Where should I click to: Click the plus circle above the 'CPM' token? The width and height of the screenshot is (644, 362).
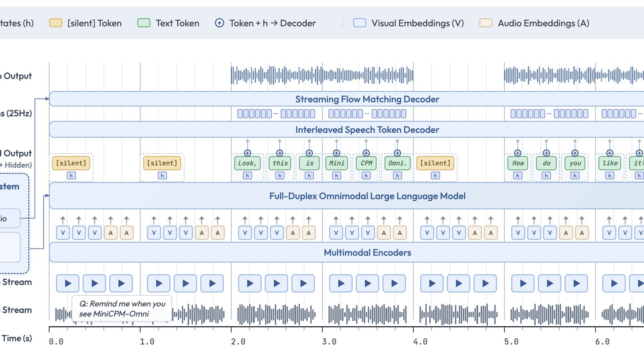pyautogui.click(x=366, y=153)
